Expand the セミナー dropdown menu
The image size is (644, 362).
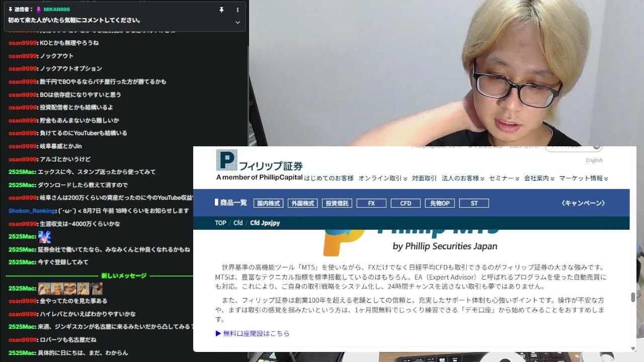coord(504,178)
